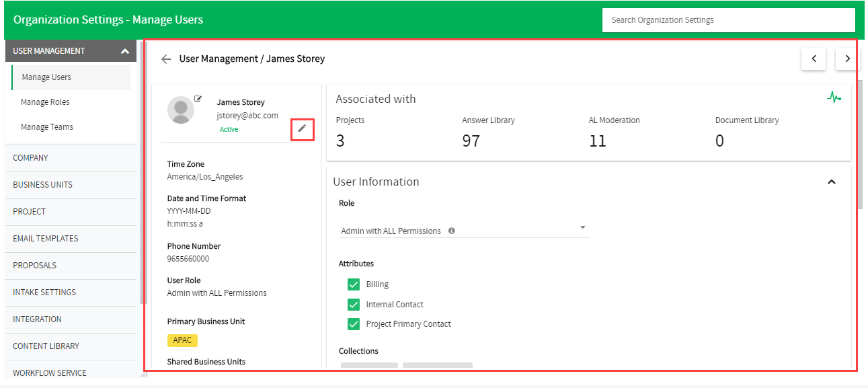868x388 pixels.
Task: Open the AL Moderation count of 11
Action: tap(597, 141)
